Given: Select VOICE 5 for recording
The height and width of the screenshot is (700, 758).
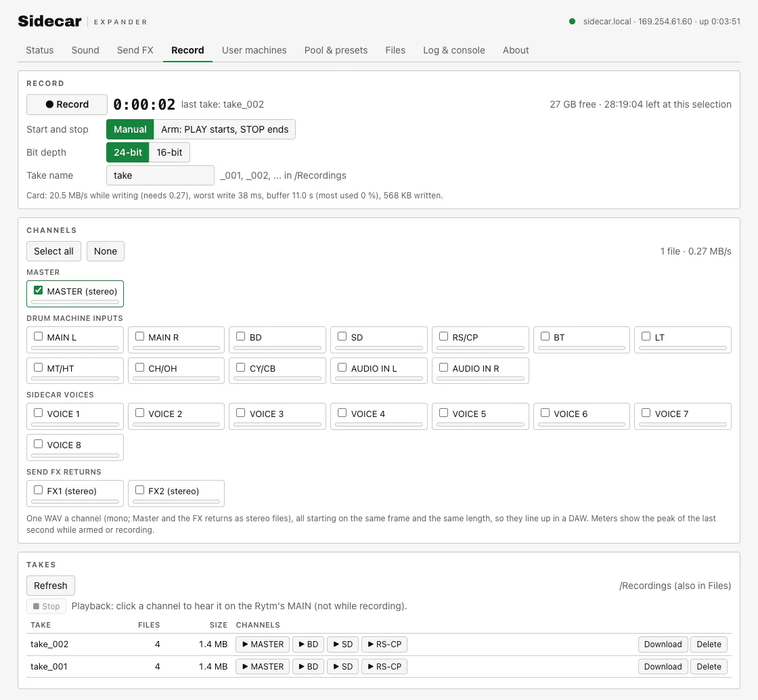Looking at the screenshot, I should (x=444, y=414).
